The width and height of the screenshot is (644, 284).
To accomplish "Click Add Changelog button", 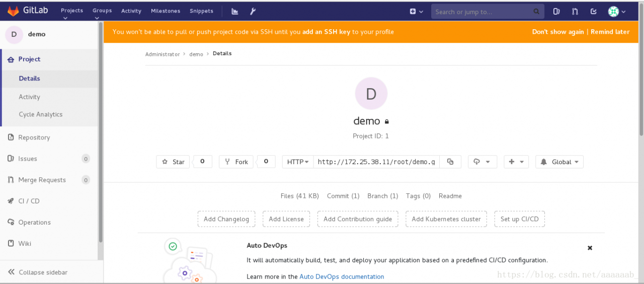I will (226, 219).
